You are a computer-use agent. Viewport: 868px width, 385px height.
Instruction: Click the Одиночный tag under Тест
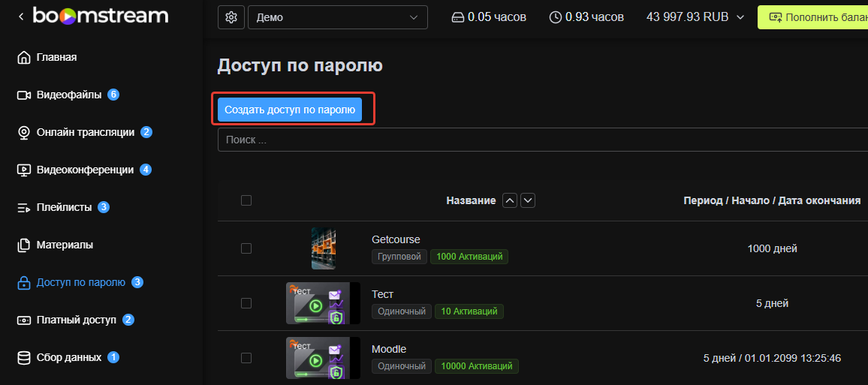(x=402, y=311)
